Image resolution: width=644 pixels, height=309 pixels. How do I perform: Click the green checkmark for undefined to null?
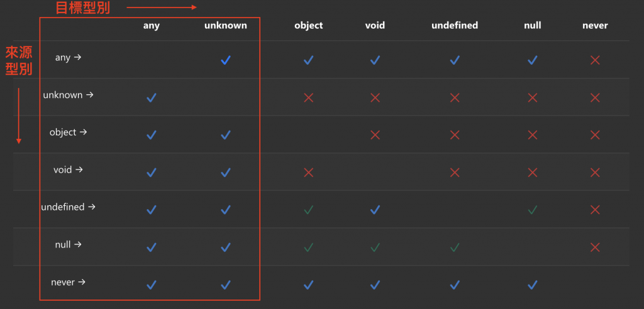[533, 210]
